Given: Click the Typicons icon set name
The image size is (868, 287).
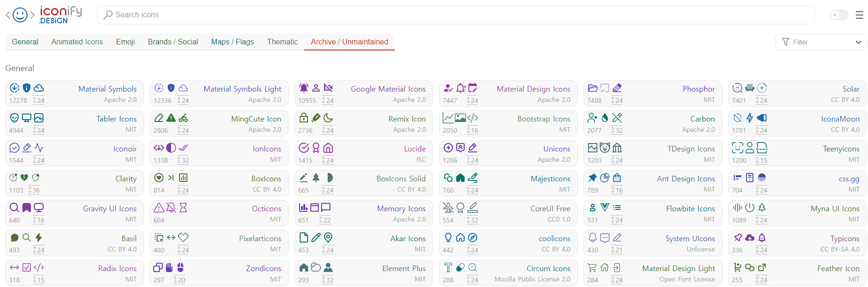Looking at the screenshot, I should tap(845, 238).
